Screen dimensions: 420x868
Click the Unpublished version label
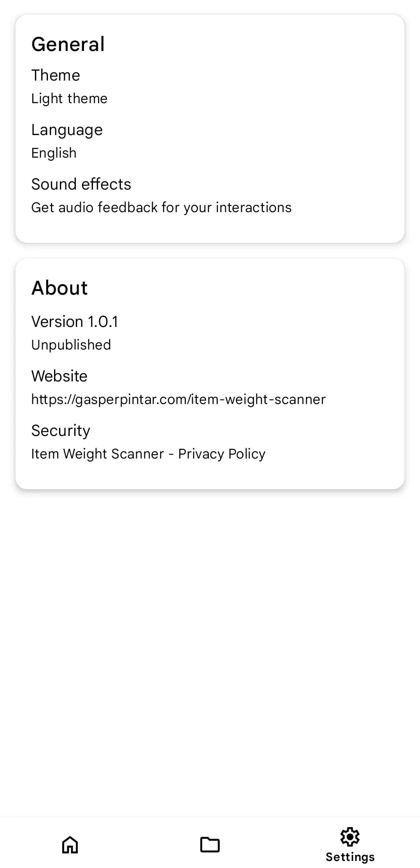[x=71, y=344]
